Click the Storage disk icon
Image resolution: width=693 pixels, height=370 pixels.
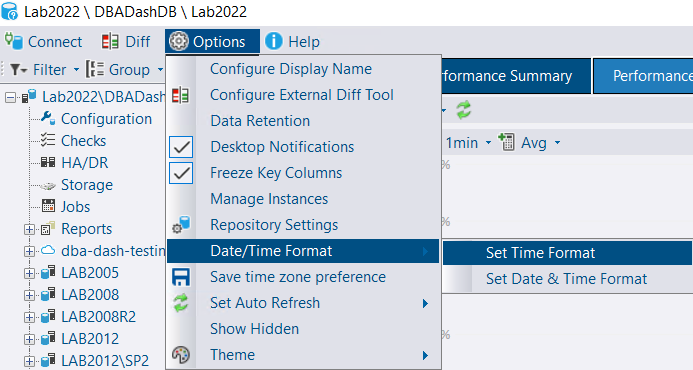[48, 186]
